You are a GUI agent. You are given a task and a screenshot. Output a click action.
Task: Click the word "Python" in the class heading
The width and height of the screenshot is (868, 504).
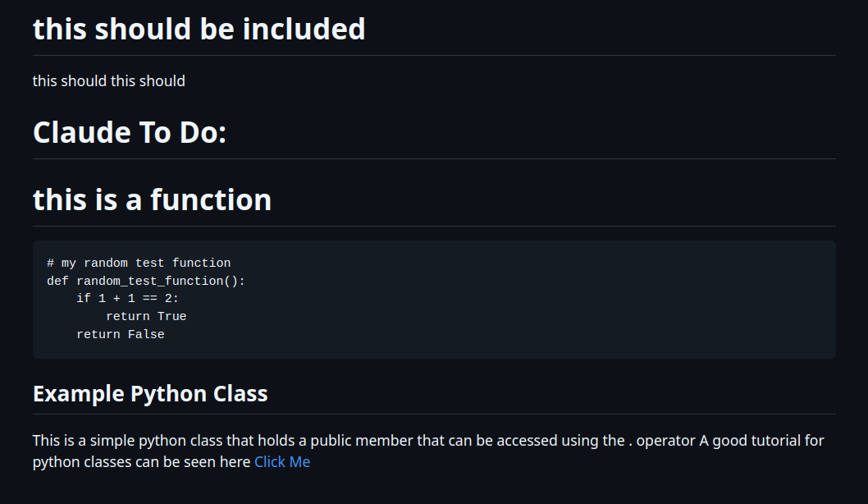(168, 394)
